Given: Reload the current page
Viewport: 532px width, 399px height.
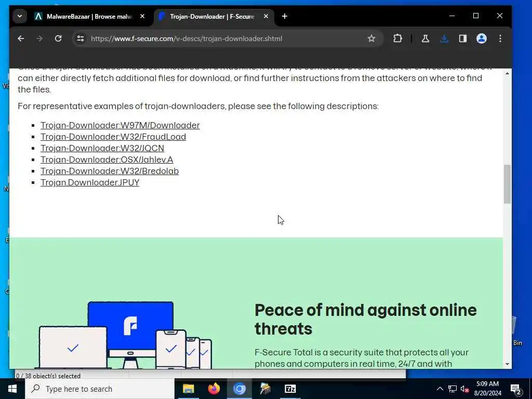Looking at the screenshot, I should pyautogui.click(x=58, y=38).
